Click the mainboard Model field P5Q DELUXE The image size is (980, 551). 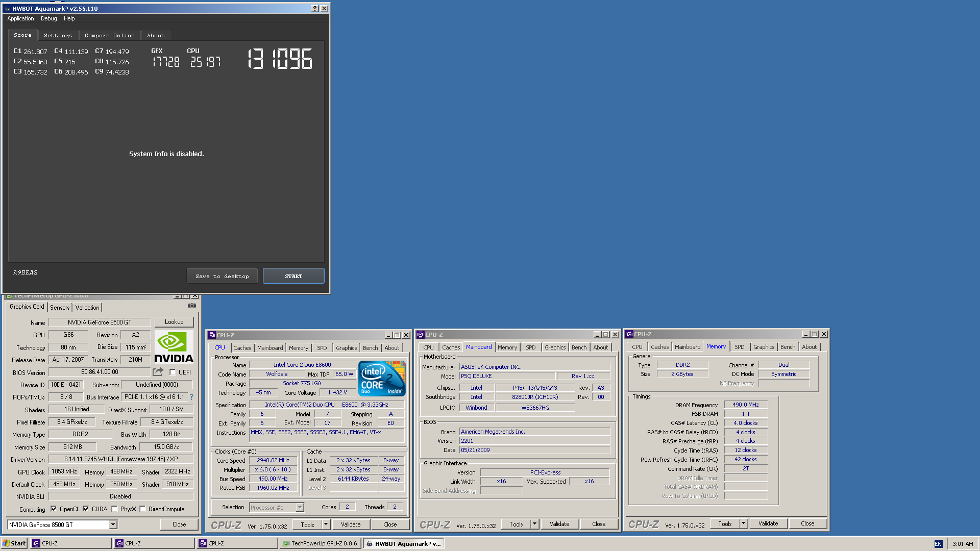[x=507, y=376]
